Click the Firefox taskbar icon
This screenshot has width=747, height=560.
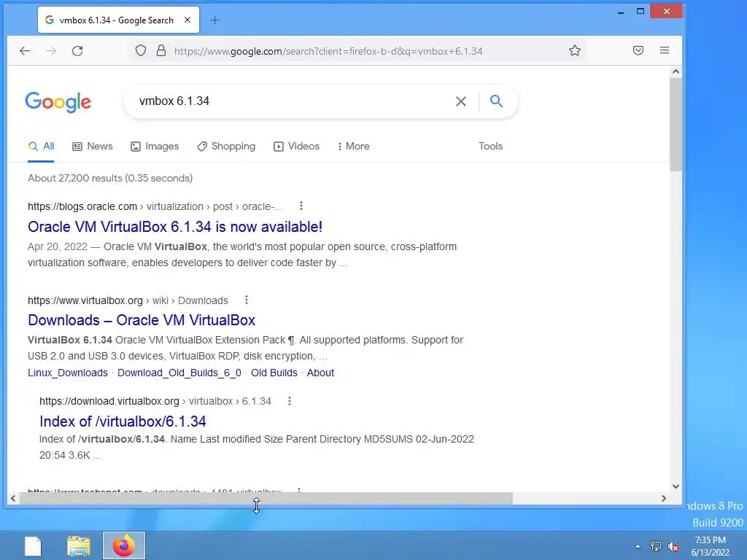point(124,545)
